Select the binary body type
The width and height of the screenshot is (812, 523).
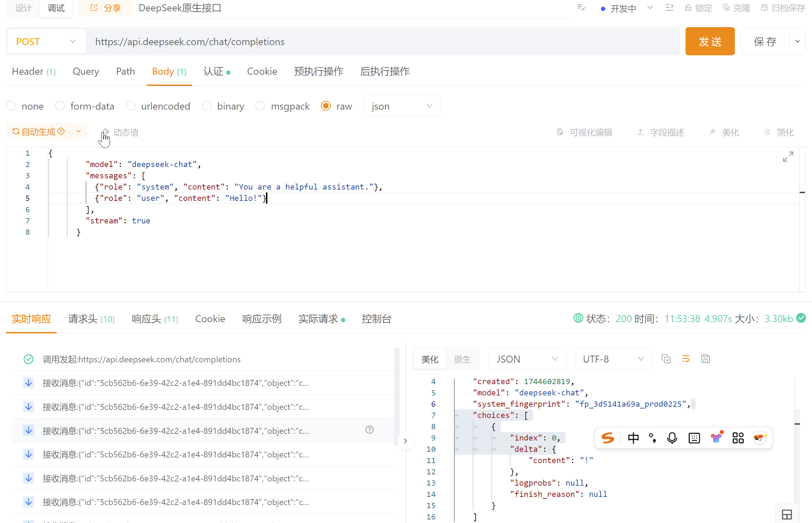click(x=207, y=106)
